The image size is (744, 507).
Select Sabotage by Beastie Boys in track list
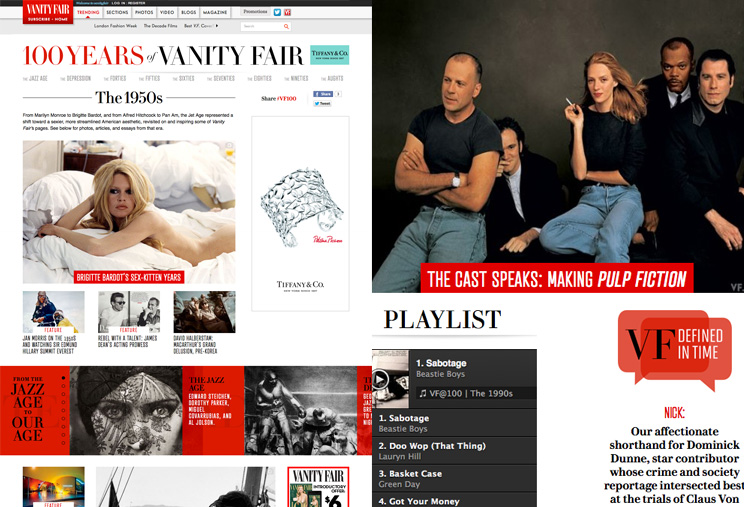pyautogui.click(x=454, y=423)
